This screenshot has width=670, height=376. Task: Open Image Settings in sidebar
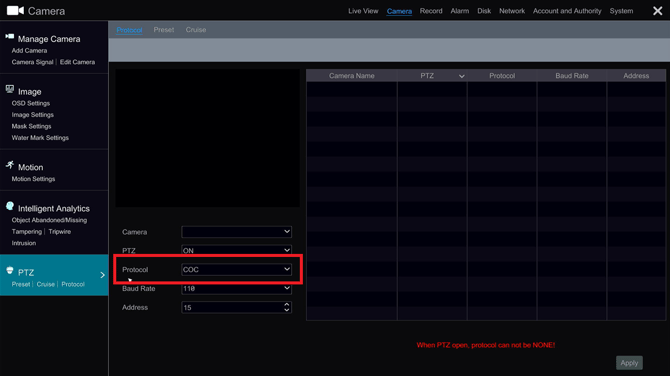32,115
